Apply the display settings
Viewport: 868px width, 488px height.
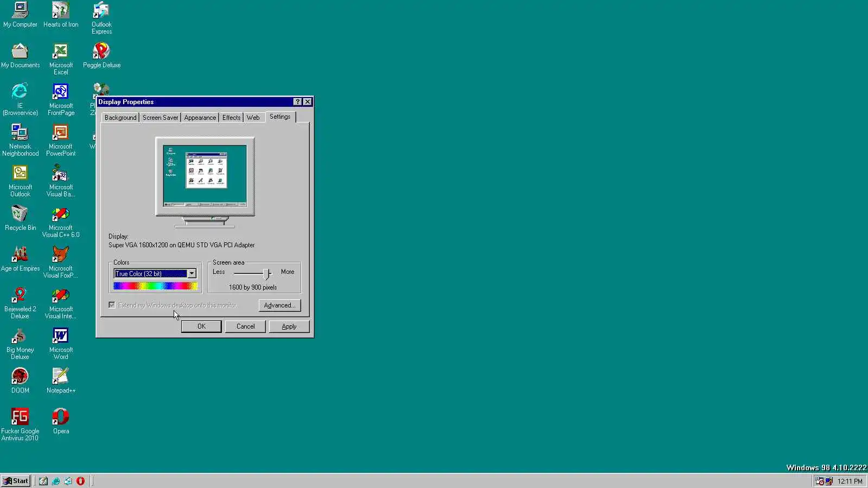point(289,326)
